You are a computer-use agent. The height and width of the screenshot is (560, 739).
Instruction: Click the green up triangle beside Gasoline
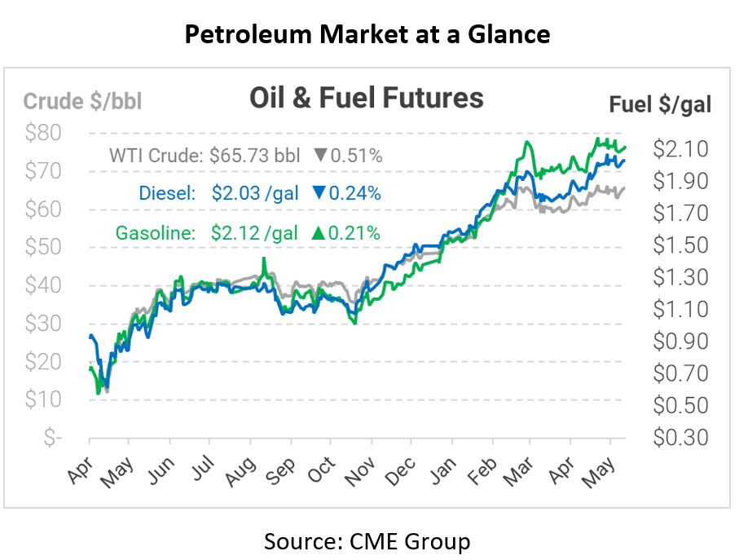(319, 232)
